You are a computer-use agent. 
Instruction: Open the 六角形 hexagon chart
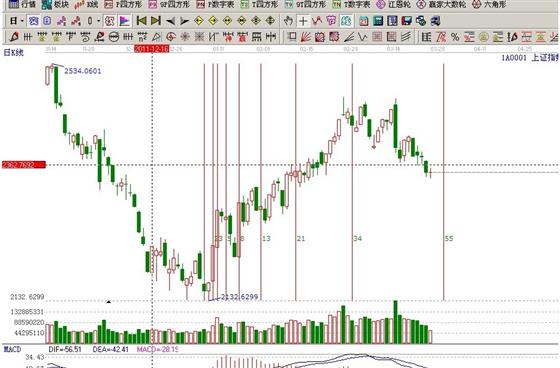coord(489,5)
